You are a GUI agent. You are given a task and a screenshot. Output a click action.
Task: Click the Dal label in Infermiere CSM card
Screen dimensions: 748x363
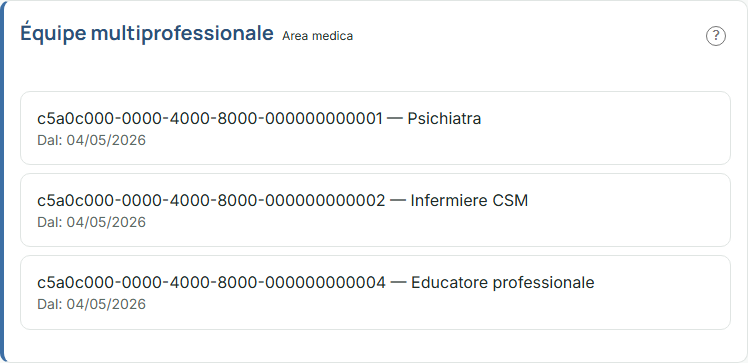click(x=50, y=222)
